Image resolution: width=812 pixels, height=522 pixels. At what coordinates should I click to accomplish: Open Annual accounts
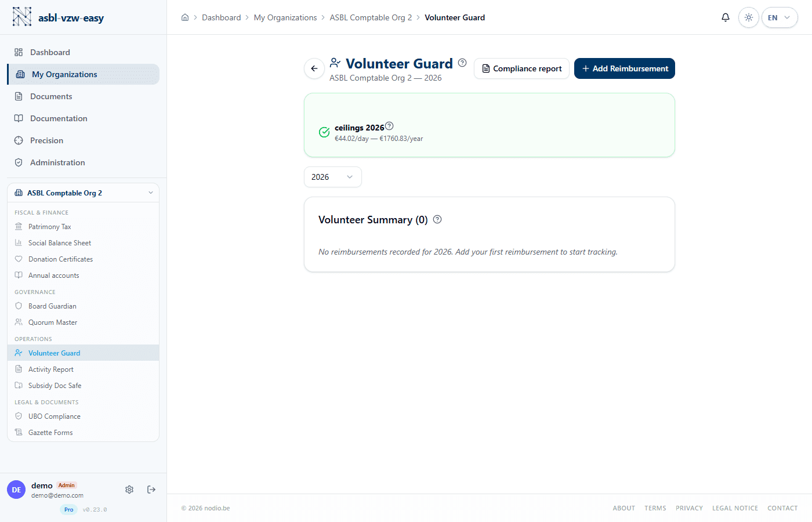coord(83,275)
